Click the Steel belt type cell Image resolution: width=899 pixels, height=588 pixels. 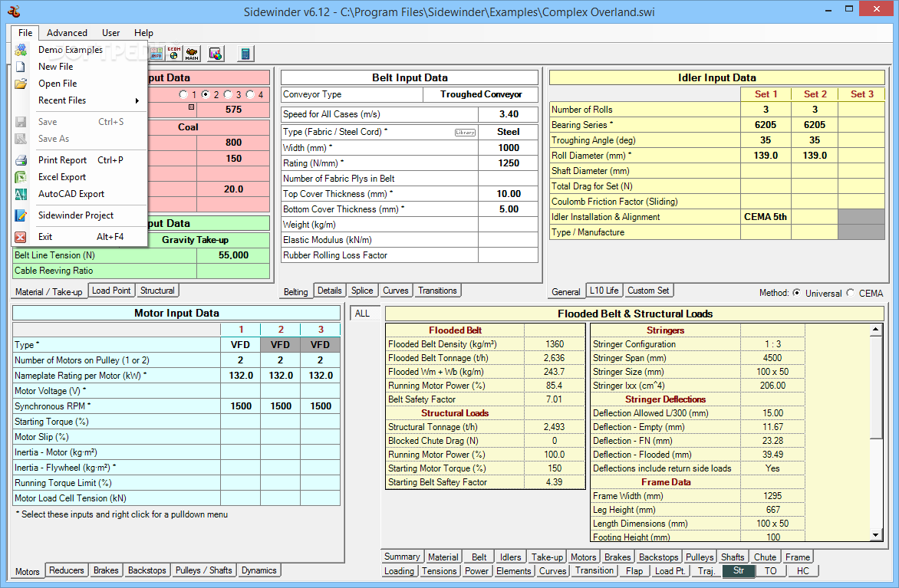509,132
